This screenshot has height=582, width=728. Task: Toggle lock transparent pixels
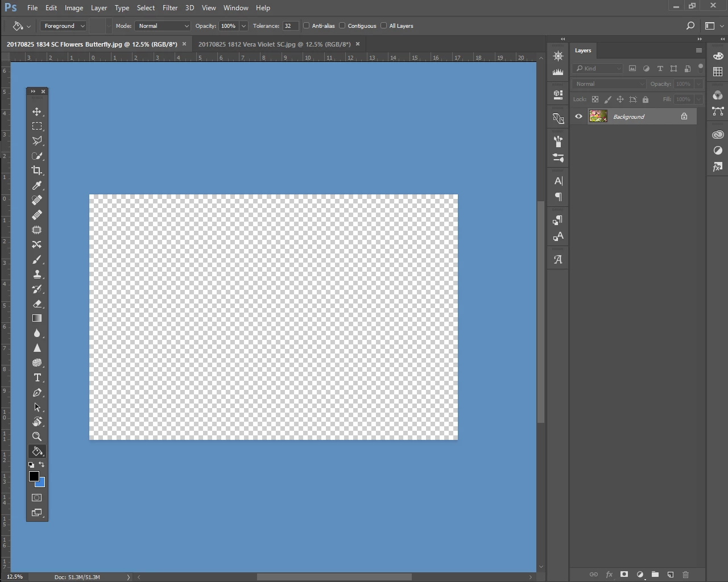[x=595, y=99]
